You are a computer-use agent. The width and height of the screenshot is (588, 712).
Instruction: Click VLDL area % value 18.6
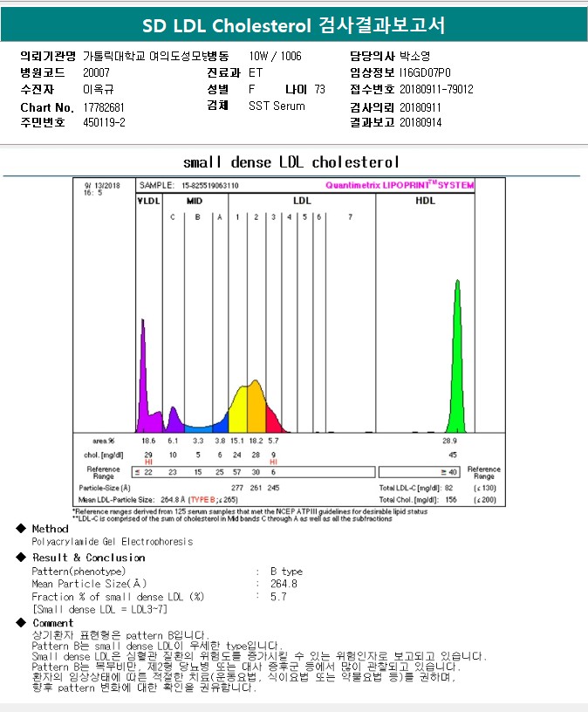point(148,441)
